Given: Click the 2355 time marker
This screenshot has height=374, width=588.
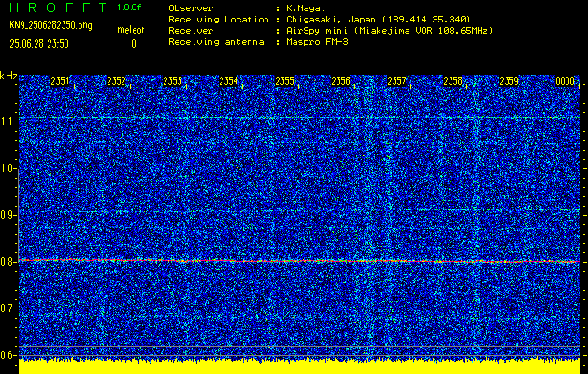Looking at the screenshot, I should 284,81.
